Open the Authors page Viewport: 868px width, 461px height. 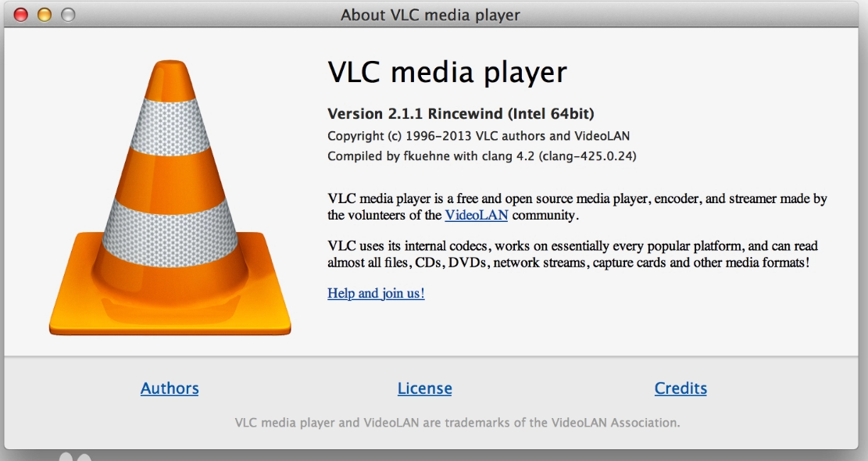(170, 388)
